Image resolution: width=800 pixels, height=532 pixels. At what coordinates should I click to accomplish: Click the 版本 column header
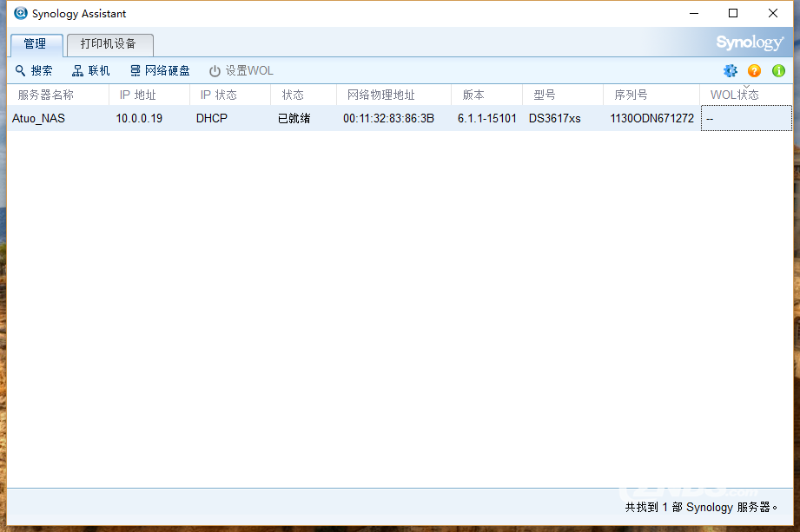pyautogui.click(x=473, y=95)
